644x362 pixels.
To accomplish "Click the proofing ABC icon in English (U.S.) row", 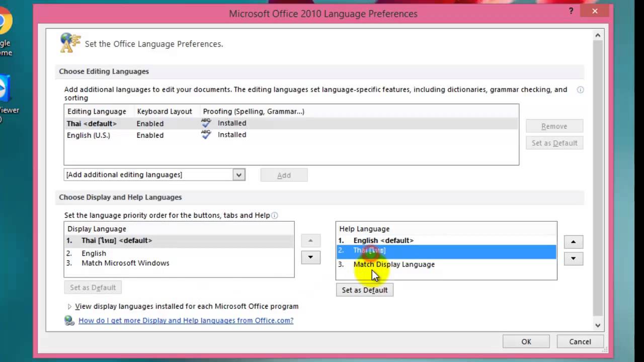I will (x=206, y=135).
